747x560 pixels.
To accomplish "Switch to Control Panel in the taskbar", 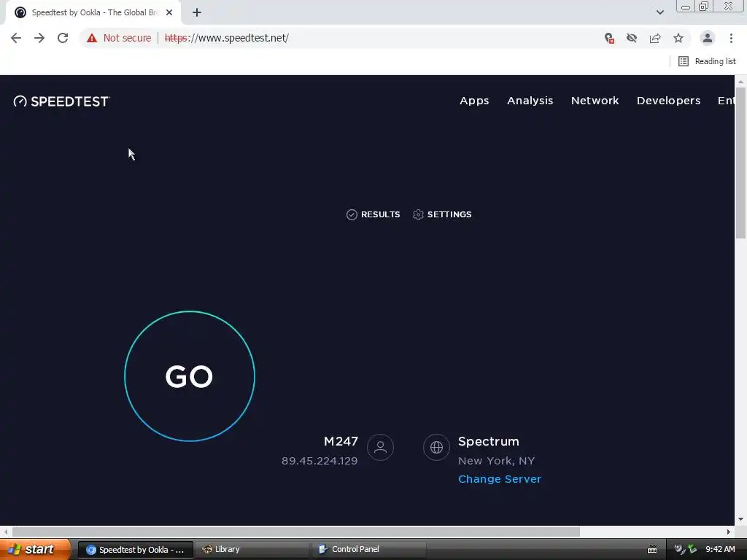I will click(x=369, y=549).
